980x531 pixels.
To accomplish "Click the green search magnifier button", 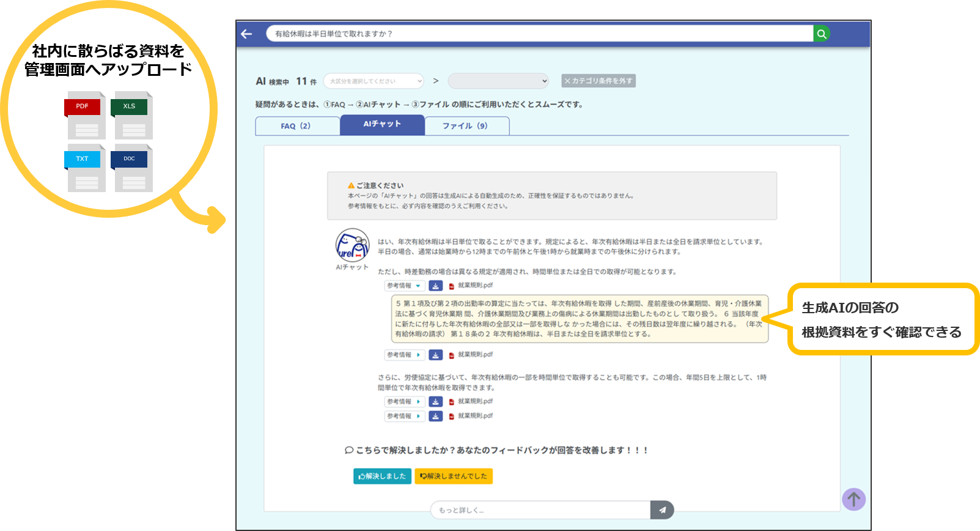I will 822,34.
